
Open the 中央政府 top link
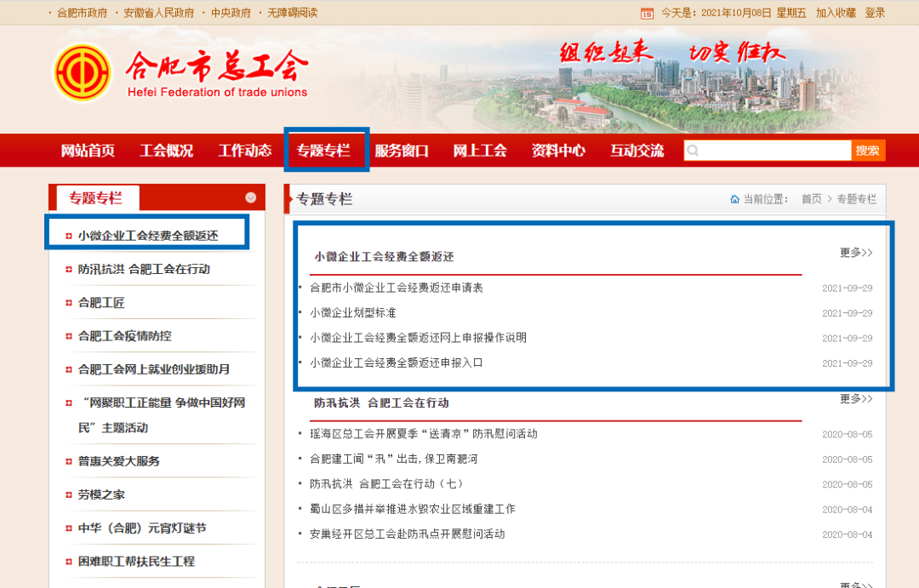click(231, 13)
